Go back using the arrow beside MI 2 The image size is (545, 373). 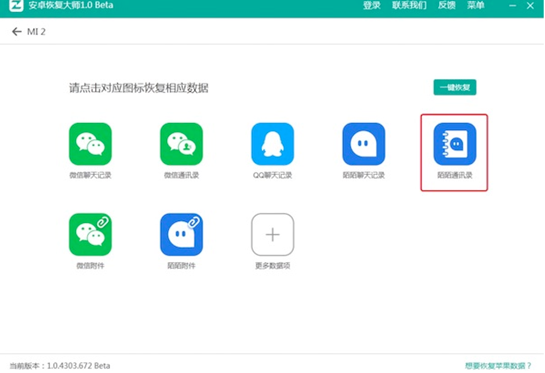[x=16, y=32]
